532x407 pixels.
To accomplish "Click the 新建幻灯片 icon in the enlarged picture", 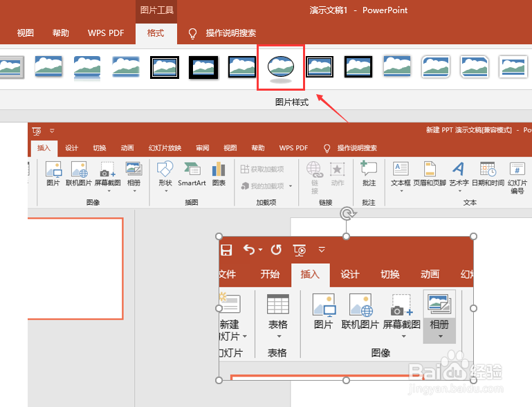I will [x=230, y=303].
